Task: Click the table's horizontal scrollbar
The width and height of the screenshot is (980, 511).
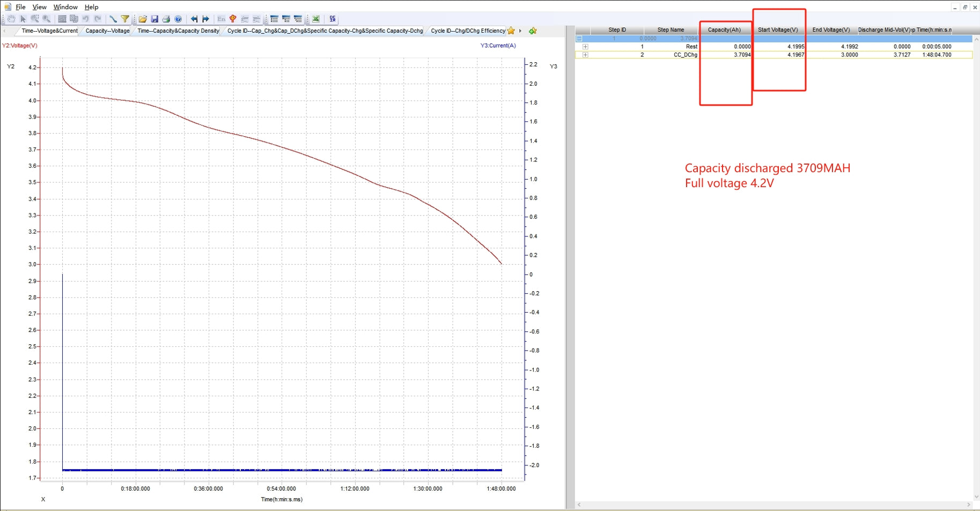Action: point(773,505)
